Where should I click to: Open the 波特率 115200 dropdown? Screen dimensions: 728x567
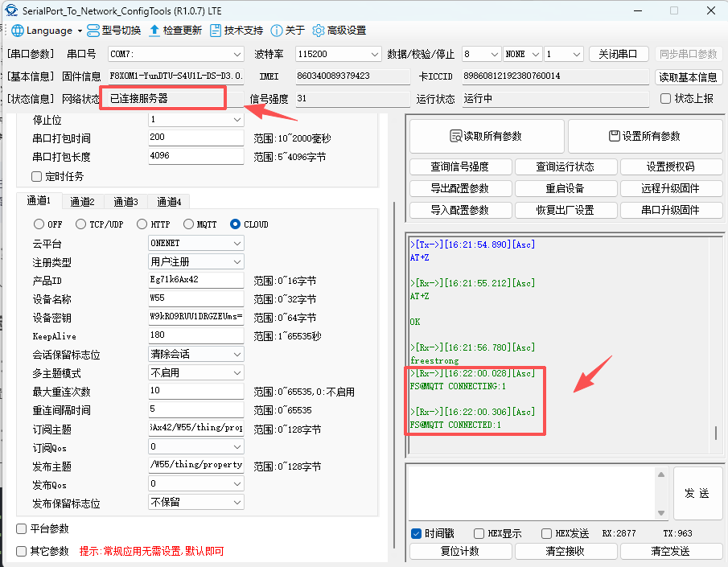point(339,55)
